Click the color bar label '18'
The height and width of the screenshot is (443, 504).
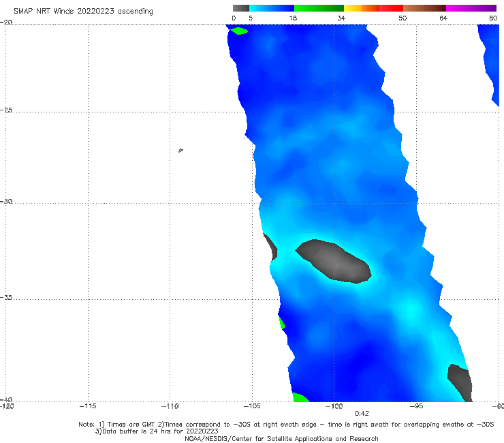(293, 18)
